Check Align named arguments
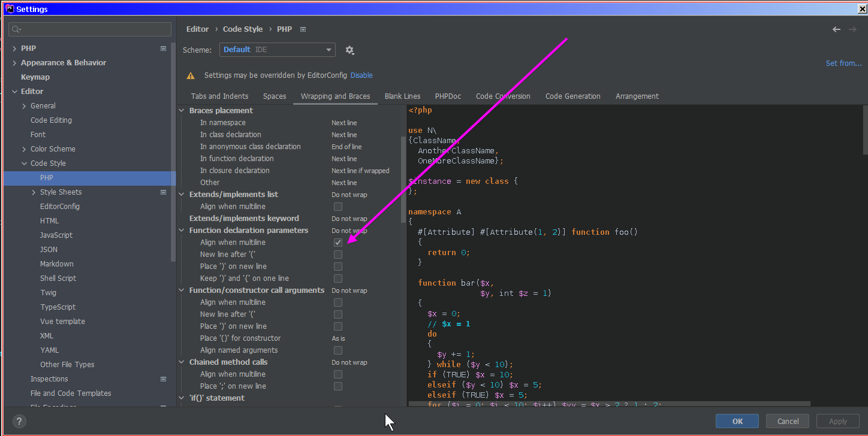The height and width of the screenshot is (436, 868). pyautogui.click(x=338, y=350)
